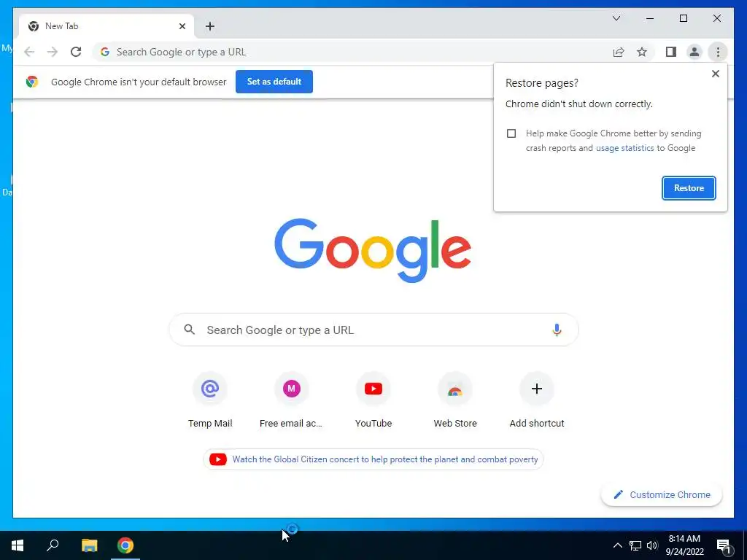Viewport: 747px width, 560px height.
Task: Open a new tab with the plus button
Action: [209, 26]
